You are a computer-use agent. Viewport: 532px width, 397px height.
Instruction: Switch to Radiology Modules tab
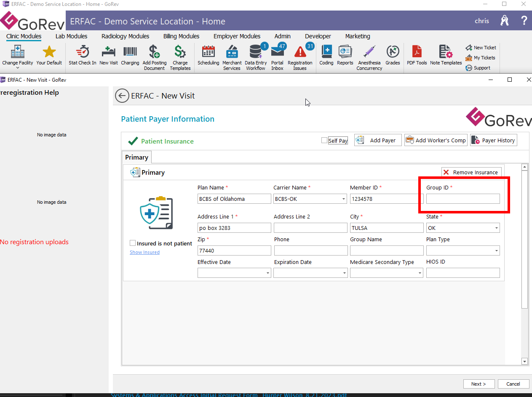click(x=126, y=36)
